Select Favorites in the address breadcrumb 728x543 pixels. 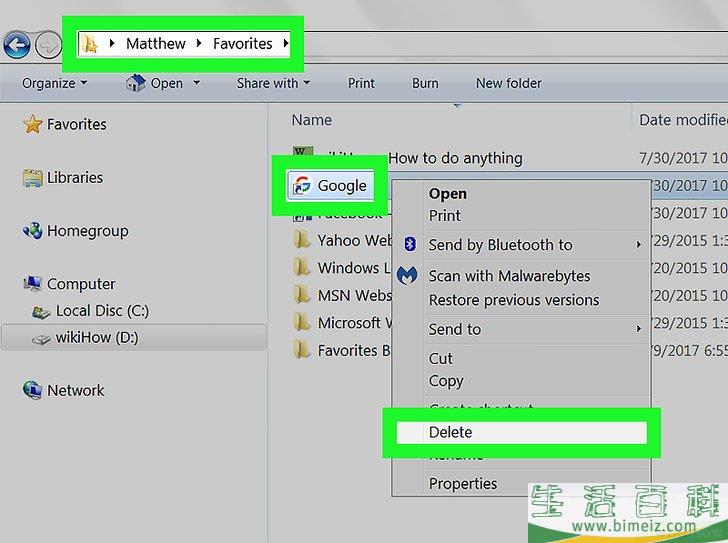(242, 44)
